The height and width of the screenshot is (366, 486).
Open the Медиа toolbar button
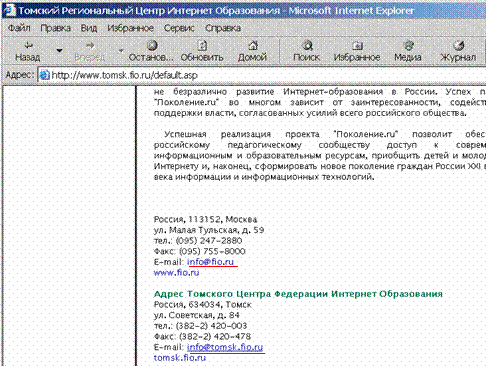pyautogui.click(x=408, y=51)
